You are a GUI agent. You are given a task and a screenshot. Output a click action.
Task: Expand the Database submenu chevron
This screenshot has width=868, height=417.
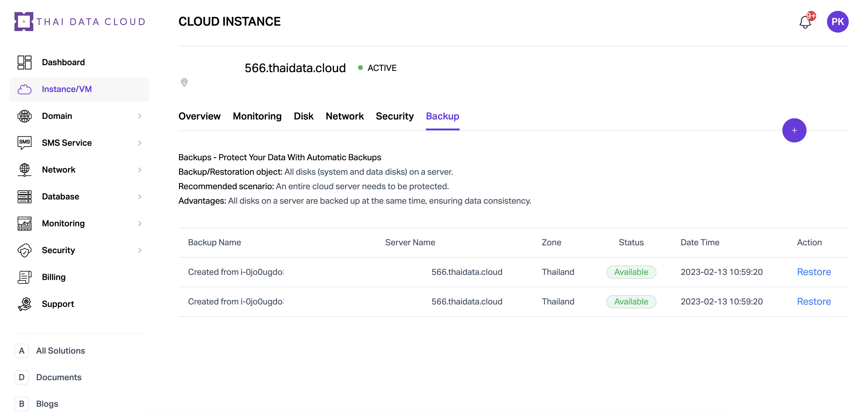140,197
